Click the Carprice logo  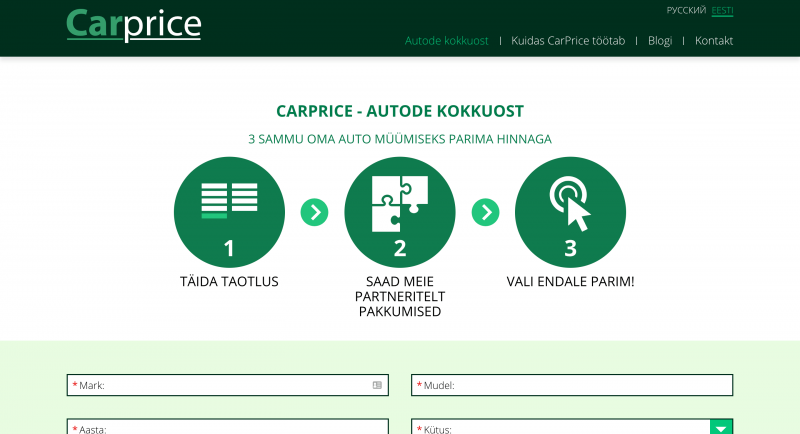[134, 25]
